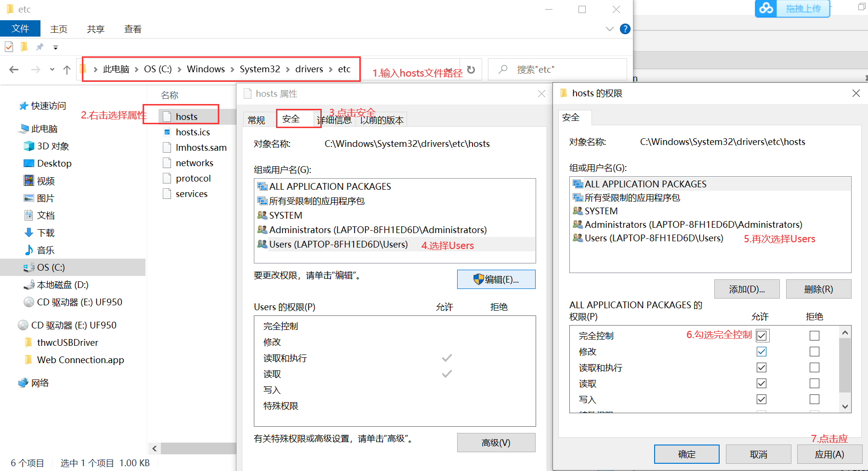Image resolution: width=868 pixels, height=471 pixels.
Task: Toggle Allow for Read & execute row
Action: pyautogui.click(x=762, y=367)
